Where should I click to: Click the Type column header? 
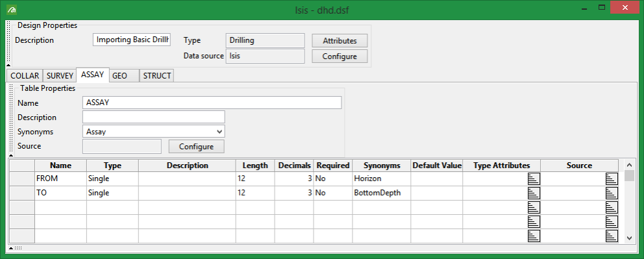112,166
